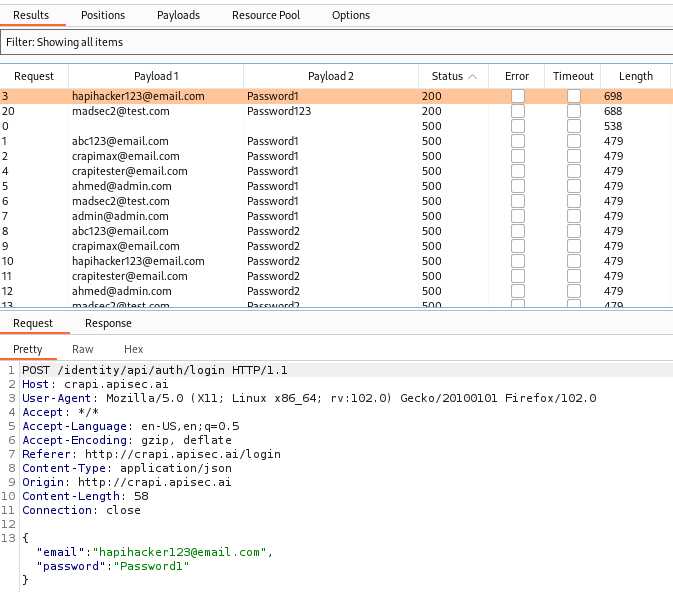Select the Raw view tab
The height and width of the screenshot is (592, 673).
coord(83,349)
